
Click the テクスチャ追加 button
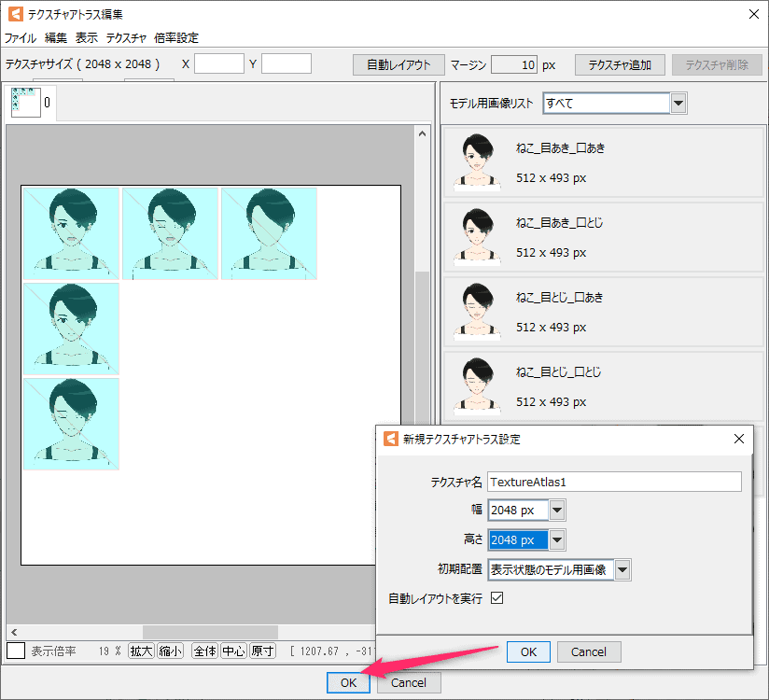click(x=620, y=64)
